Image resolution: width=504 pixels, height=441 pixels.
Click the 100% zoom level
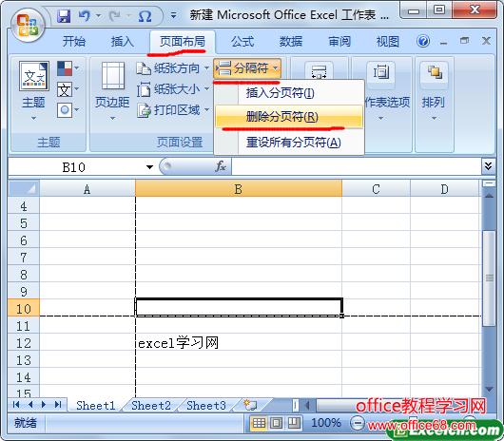tap(325, 423)
